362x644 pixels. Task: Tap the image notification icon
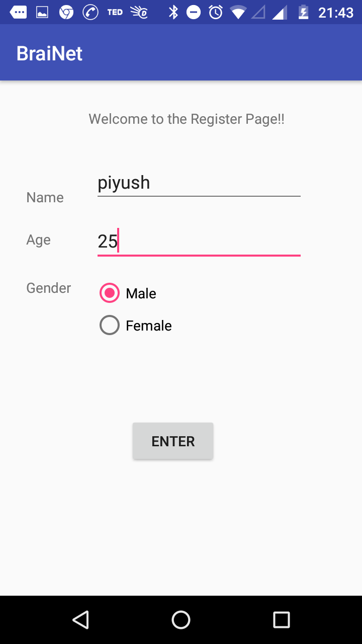[42, 12]
